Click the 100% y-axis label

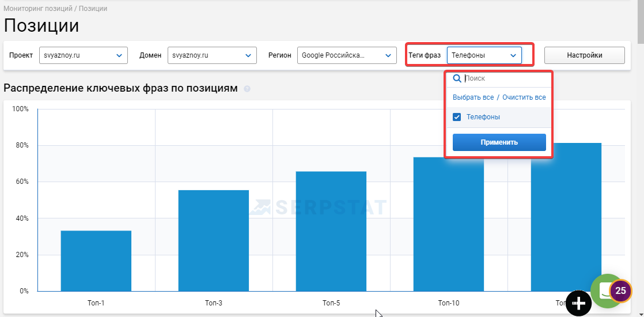(21, 109)
